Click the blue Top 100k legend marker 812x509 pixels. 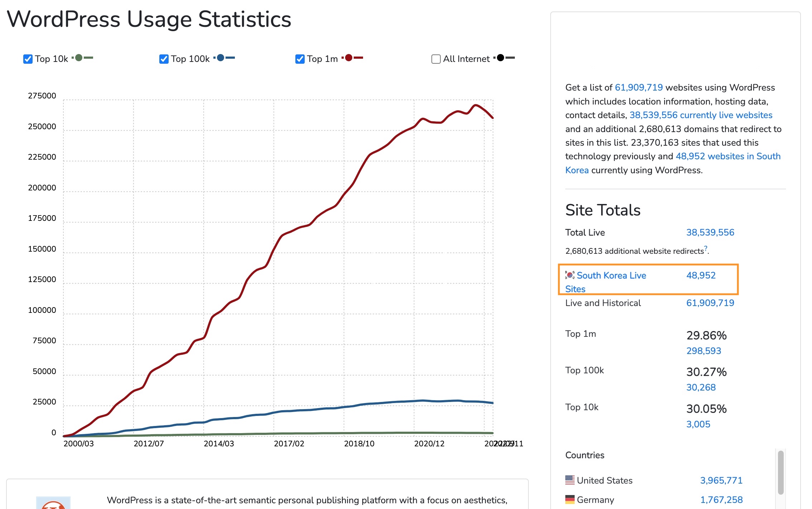click(221, 58)
